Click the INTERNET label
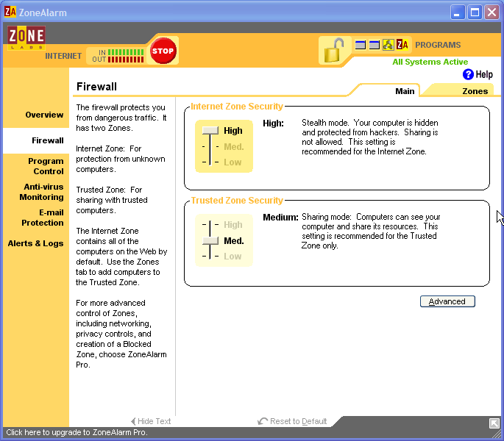The width and height of the screenshot is (504, 441). coord(63,56)
